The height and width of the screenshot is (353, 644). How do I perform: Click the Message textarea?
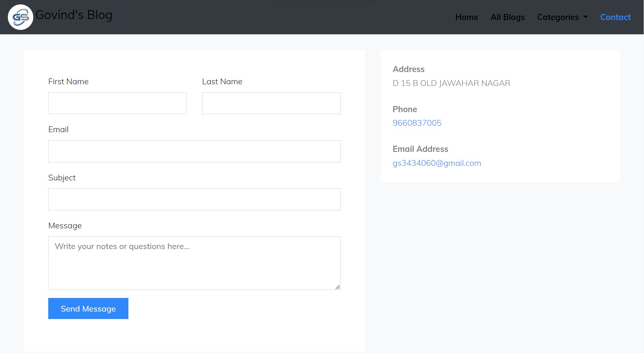point(194,263)
